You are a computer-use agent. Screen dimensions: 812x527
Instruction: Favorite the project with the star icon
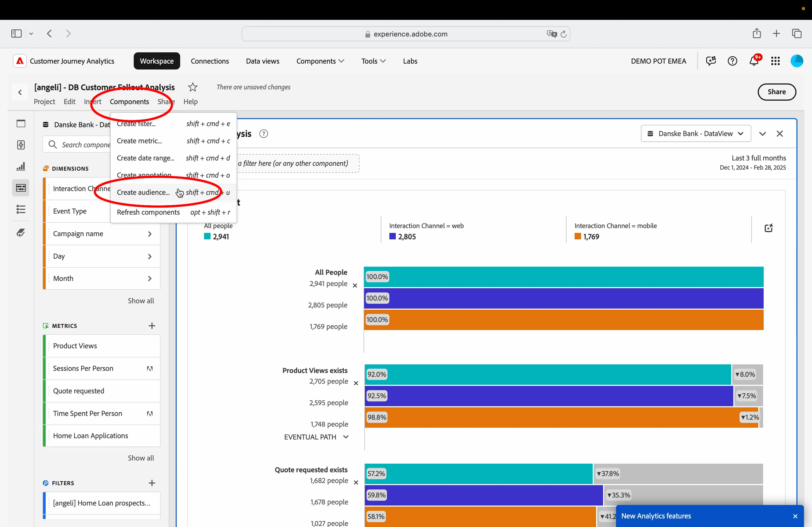pyautogui.click(x=193, y=87)
